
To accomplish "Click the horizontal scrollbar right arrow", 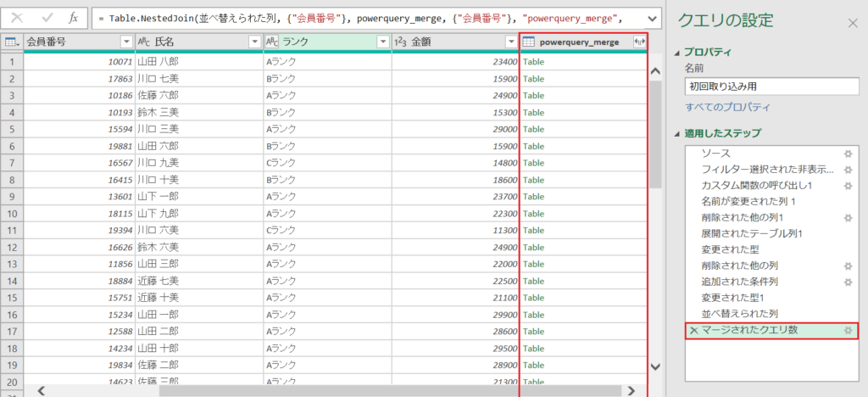I will tap(632, 391).
